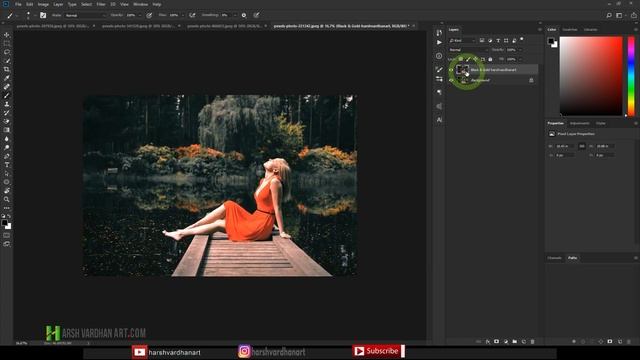Screen dimensions: 640x360
Task: Open the Layers panel menu
Action: tap(540, 29)
